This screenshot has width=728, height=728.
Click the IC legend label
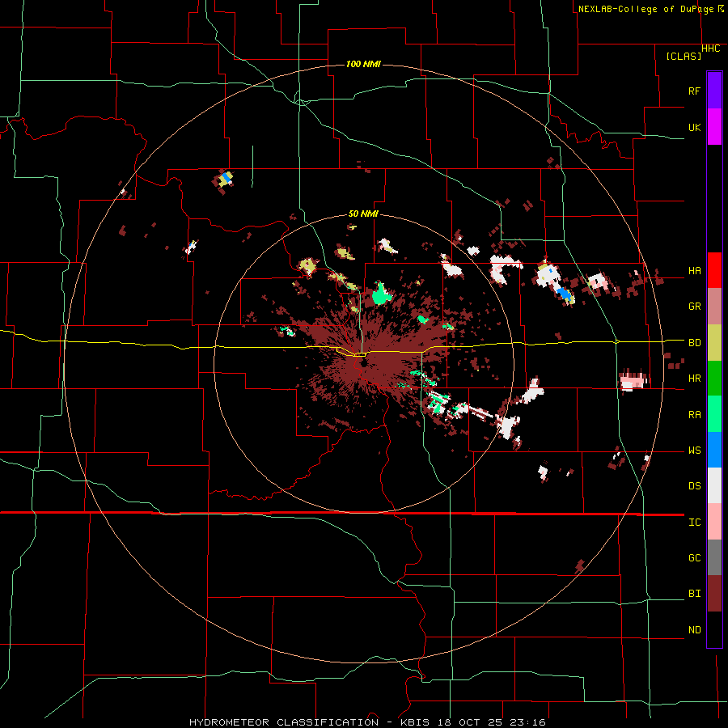click(x=694, y=523)
